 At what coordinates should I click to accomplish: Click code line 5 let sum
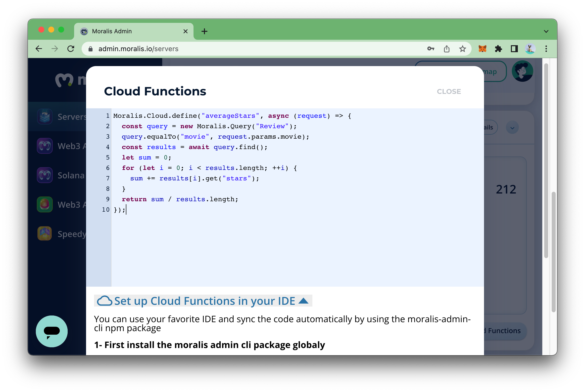click(146, 157)
